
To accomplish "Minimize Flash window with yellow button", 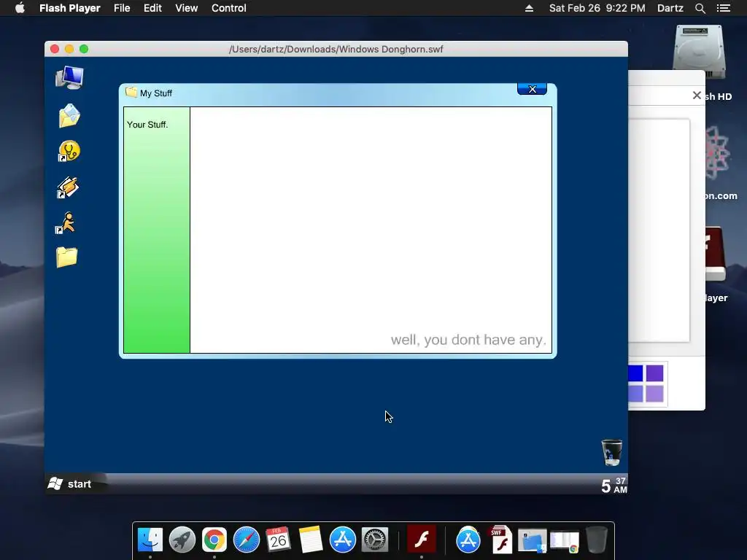I will (x=69, y=49).
